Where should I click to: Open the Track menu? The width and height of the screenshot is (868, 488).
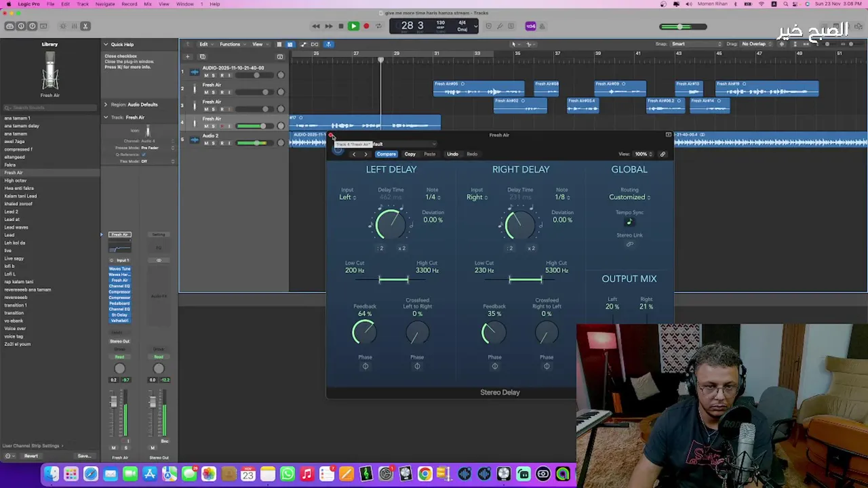[83, 4]
